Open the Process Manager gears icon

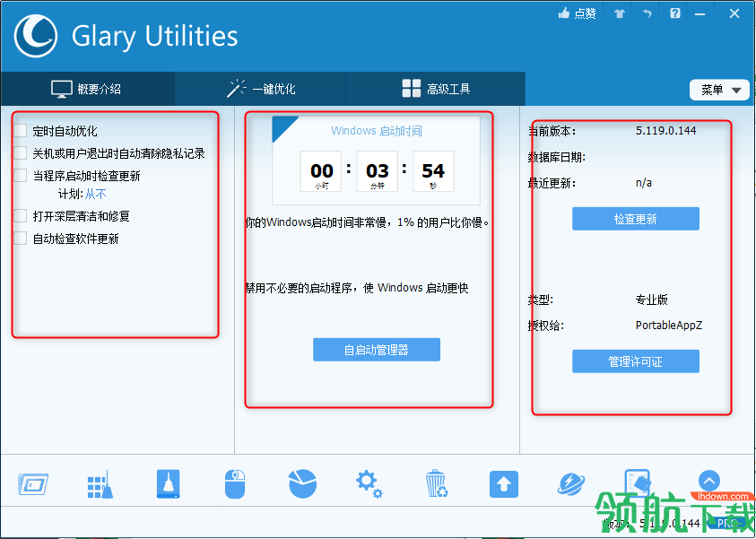[x=369, y=484]
